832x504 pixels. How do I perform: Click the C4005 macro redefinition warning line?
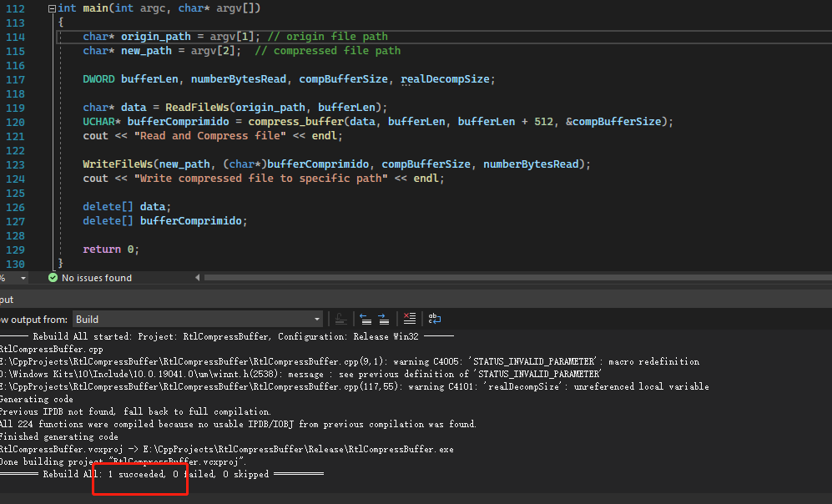(x=350, y=362)
